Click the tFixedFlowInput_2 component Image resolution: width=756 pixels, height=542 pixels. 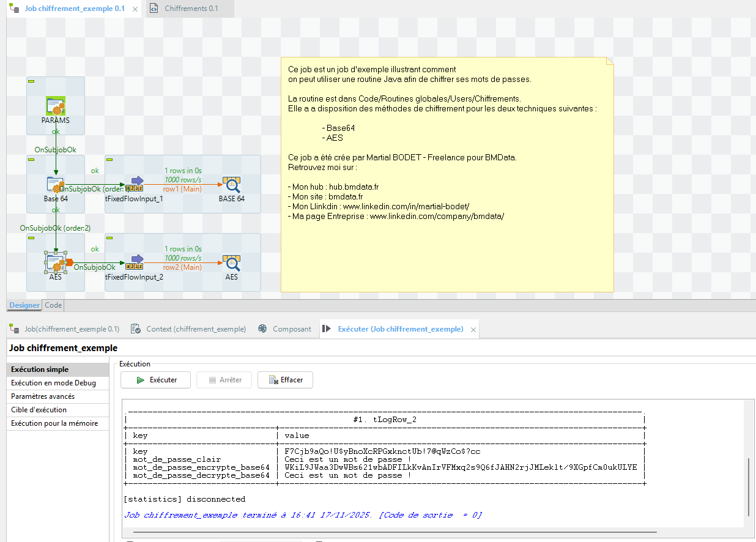pyautogui.click(x=136, y=259)
